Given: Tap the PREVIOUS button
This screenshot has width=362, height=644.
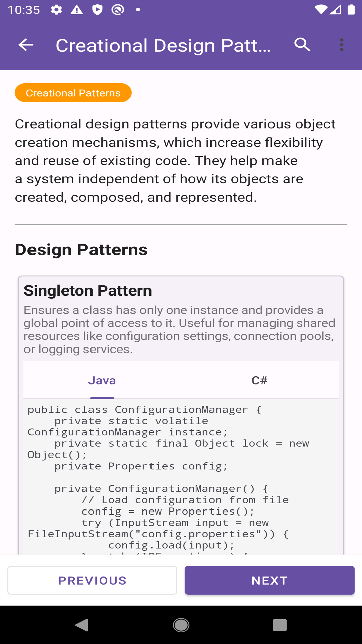Looking at the screenshot, I should pos(92,580).
